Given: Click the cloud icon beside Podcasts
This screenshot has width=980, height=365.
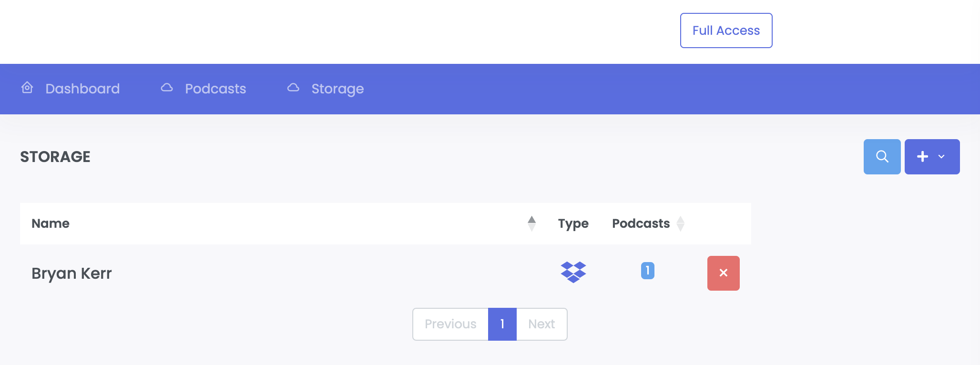Looking at the screenshot, I should [167, 88].
